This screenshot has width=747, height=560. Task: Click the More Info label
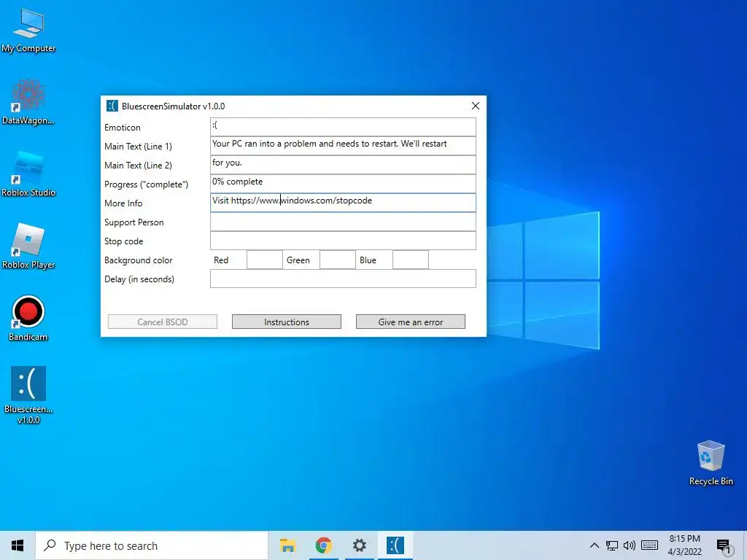click(x=123, y=203)
